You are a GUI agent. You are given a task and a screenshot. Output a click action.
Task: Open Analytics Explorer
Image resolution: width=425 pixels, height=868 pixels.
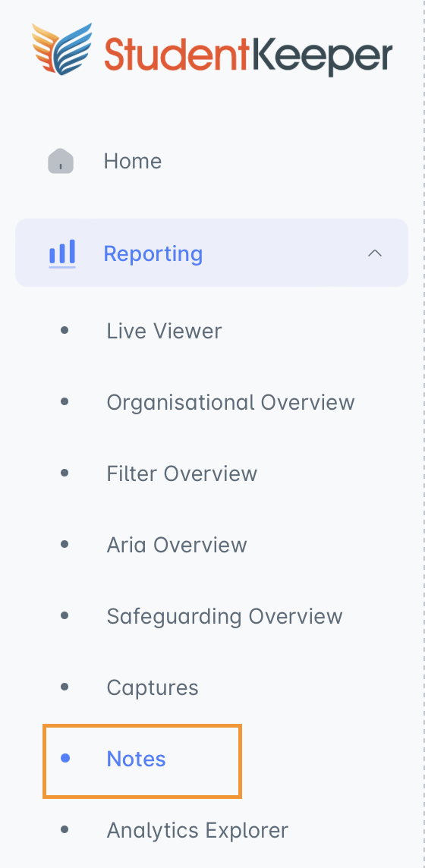coord(197,830)
